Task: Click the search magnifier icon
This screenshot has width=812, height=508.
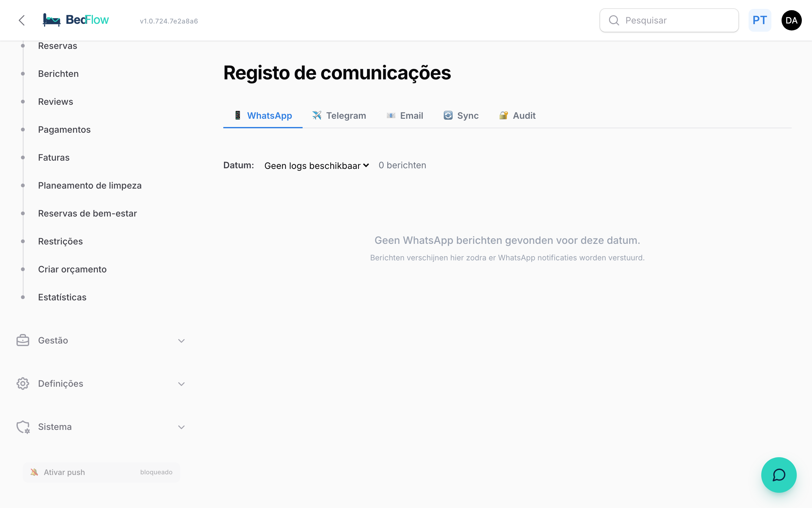Action: pos(614,21)
